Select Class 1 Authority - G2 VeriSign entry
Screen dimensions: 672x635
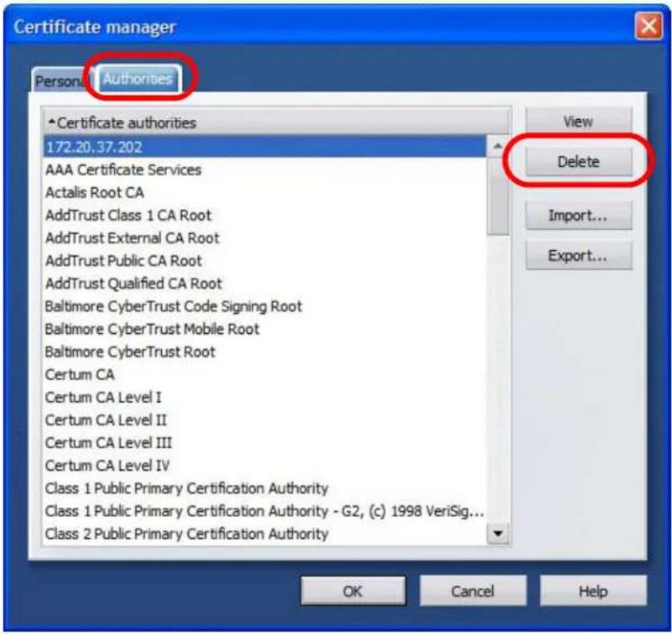pyautogui.click(x=265, y=511)
